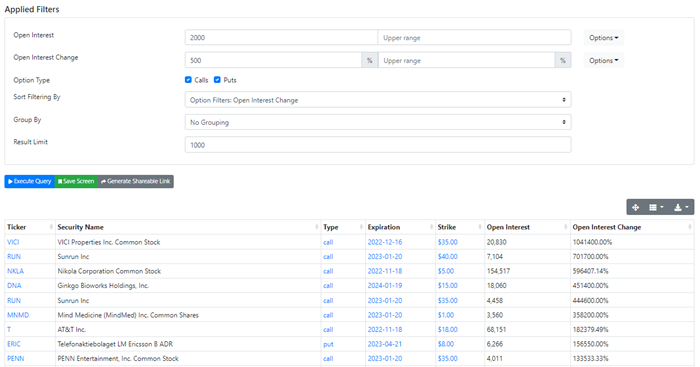Toggle the Calls checkbox
Image resolution: width=700 pixels, height=367 pixels.
(188, 79)
